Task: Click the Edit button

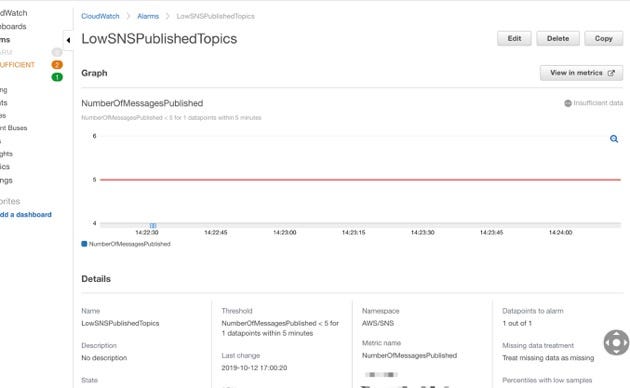Action: pos(514,39)
